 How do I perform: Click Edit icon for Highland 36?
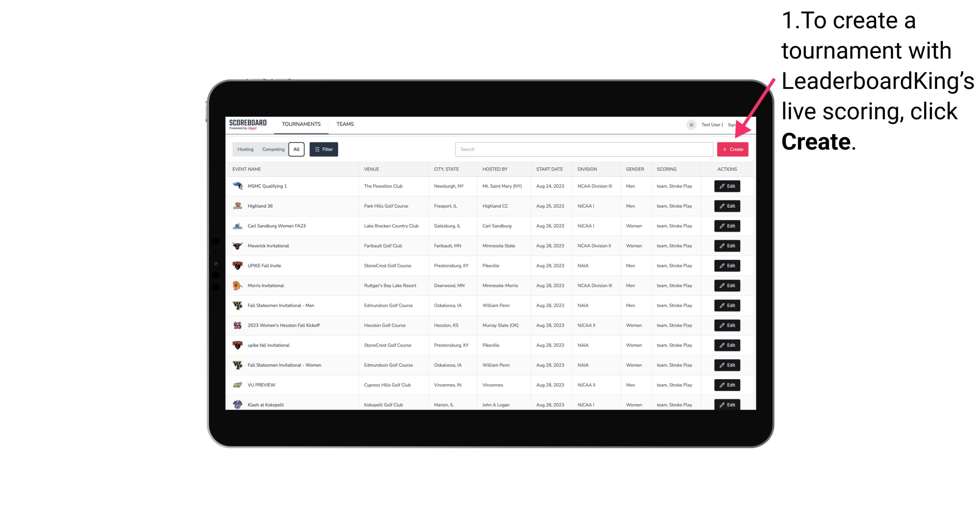[727, 206]
